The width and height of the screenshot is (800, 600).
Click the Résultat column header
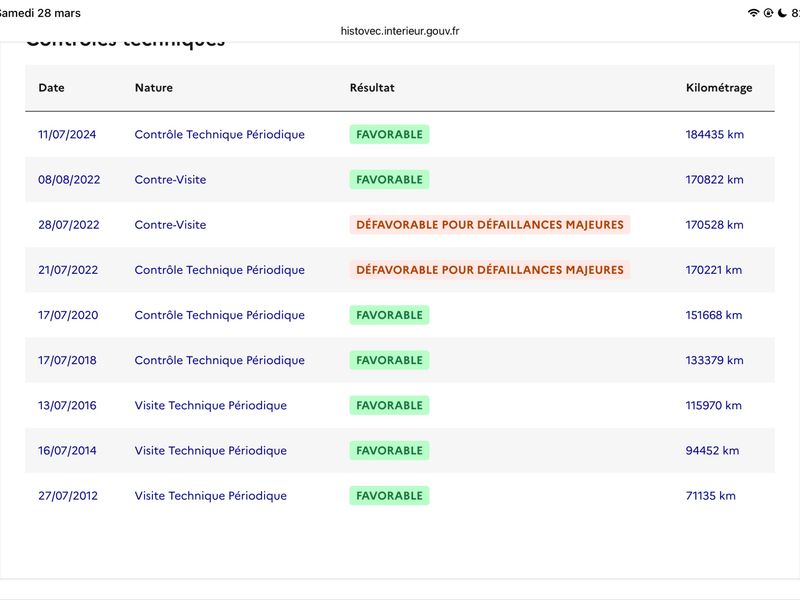click(372, 88)
